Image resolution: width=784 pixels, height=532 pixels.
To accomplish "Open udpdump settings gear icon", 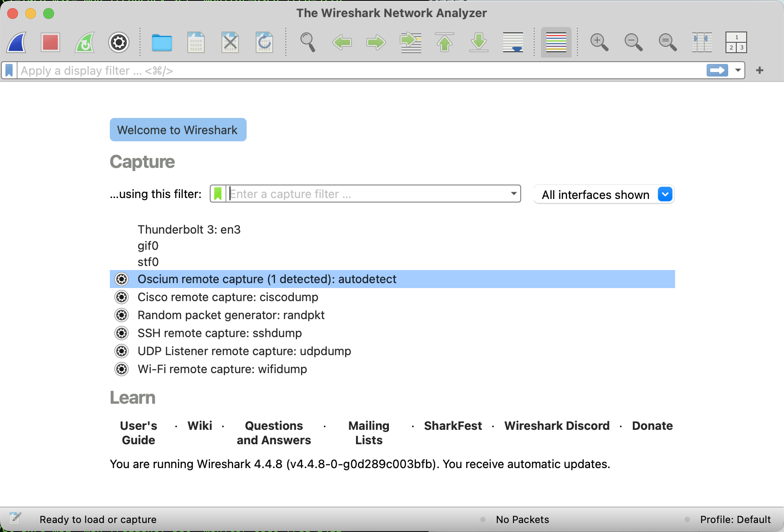I will [x=122, y=351].
